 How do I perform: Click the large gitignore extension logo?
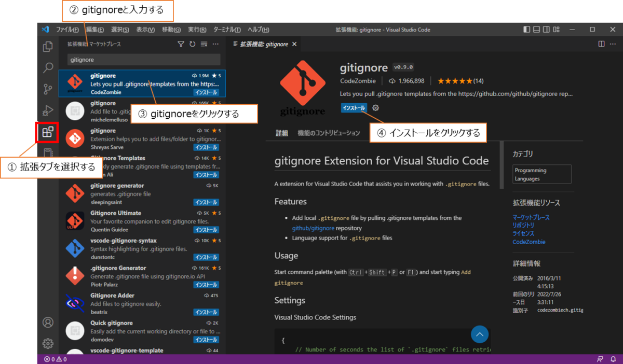[x=303, y=89]
